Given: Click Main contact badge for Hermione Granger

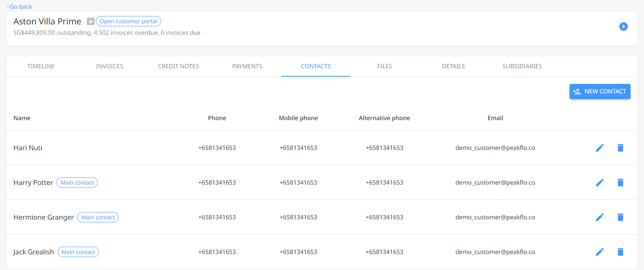Looking at the screenshot, I should coord(98,217).
